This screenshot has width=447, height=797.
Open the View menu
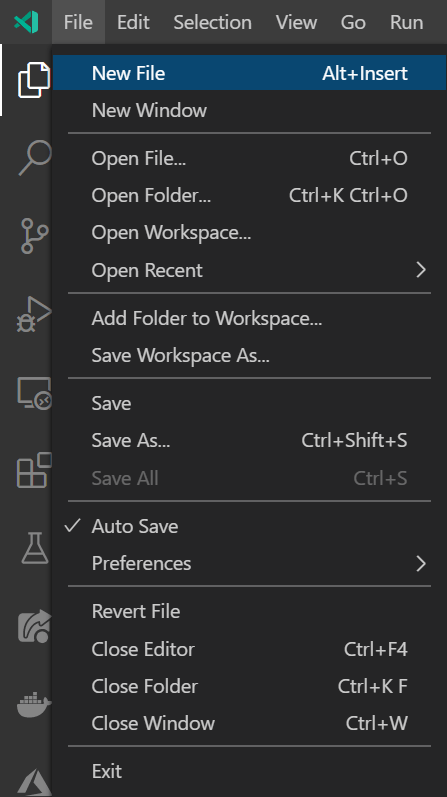(296, 22)
